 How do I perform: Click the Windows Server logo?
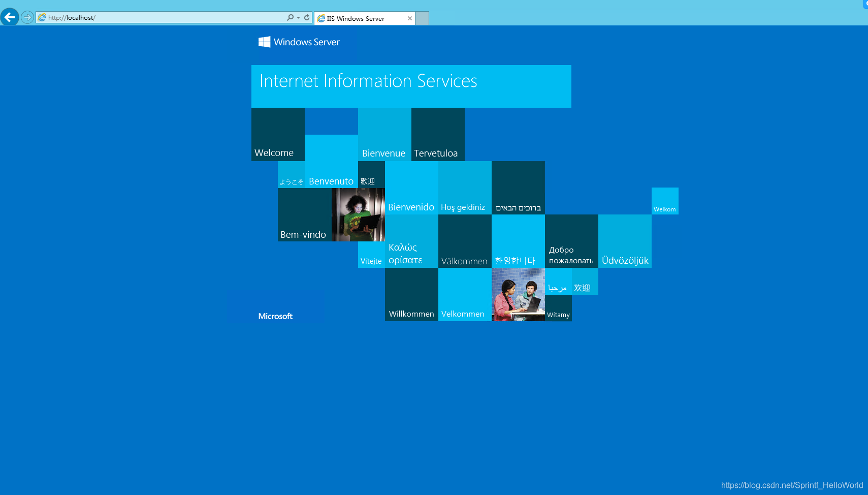click(x=299, y=42)
